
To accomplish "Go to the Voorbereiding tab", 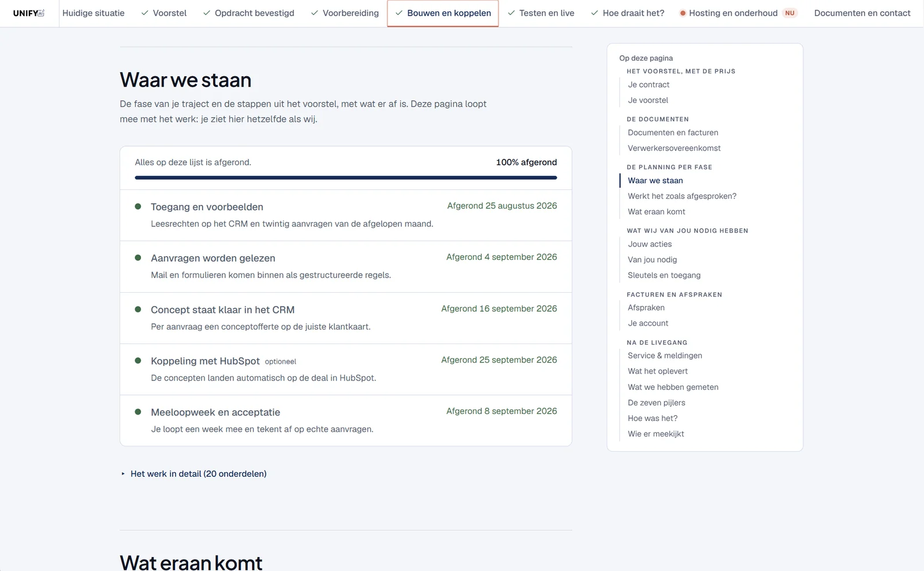I will point(345,13).
